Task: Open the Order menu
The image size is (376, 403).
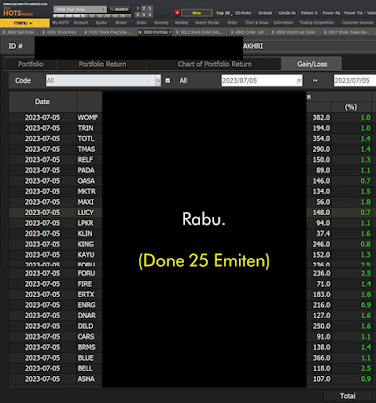Action: pyautogui.click(x=232, y=23)
